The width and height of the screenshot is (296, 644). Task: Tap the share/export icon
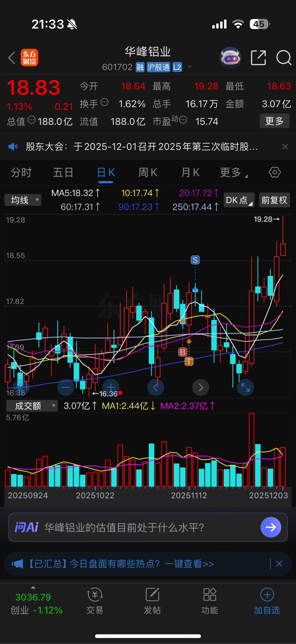tap(258, 57)
